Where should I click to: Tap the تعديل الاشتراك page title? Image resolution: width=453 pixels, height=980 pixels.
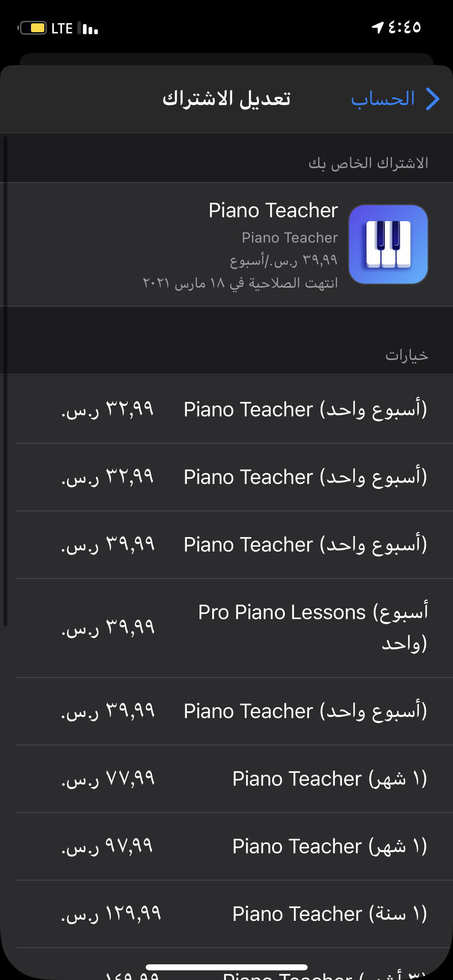tap(226, 99)
